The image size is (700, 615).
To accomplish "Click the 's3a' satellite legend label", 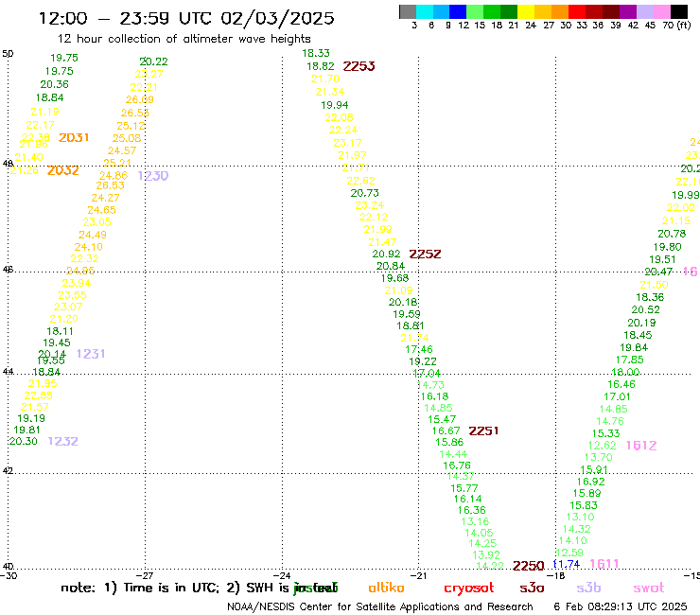I will 533,589.
